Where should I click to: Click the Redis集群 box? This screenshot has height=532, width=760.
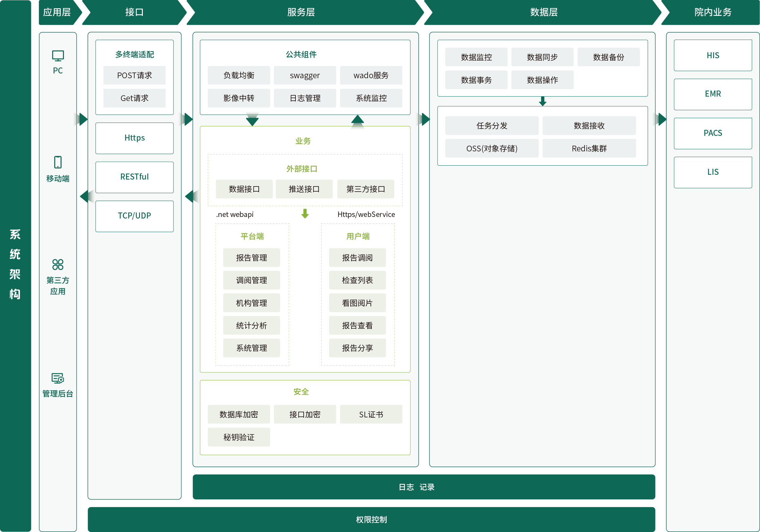[x=589, y=148]
